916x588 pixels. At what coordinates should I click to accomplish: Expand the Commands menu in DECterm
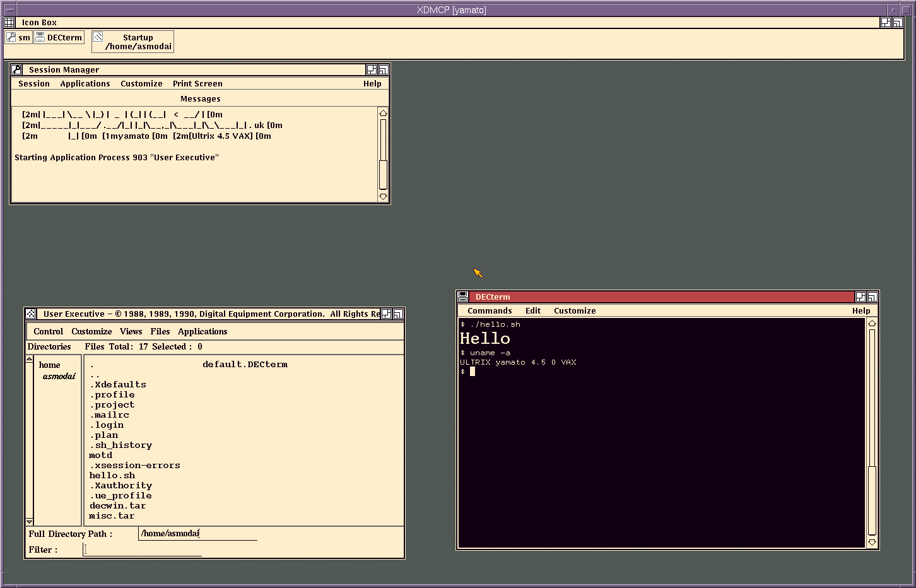(x=490, y=310)
